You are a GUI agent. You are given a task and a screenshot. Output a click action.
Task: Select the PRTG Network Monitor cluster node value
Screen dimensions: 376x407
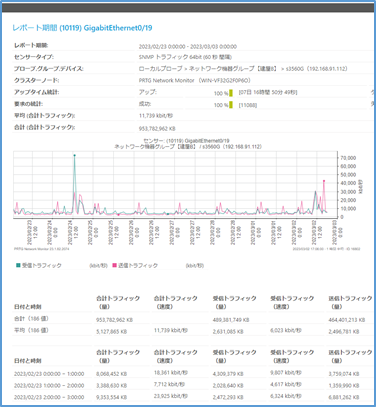click(x=195, y=80)
